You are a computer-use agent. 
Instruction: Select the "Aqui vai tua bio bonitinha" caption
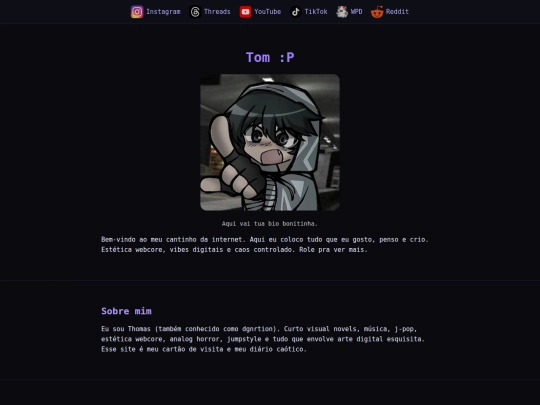coord(270,224)
